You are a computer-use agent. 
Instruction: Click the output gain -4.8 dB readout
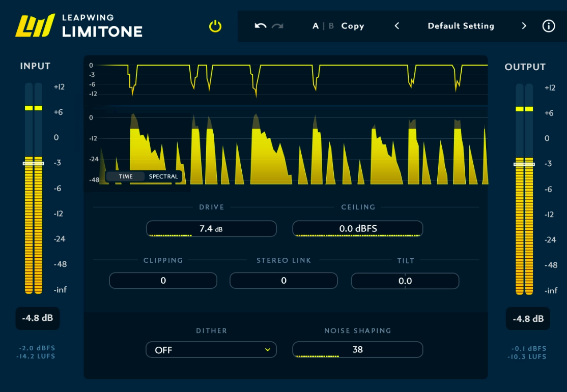click(x=528, y=319)
